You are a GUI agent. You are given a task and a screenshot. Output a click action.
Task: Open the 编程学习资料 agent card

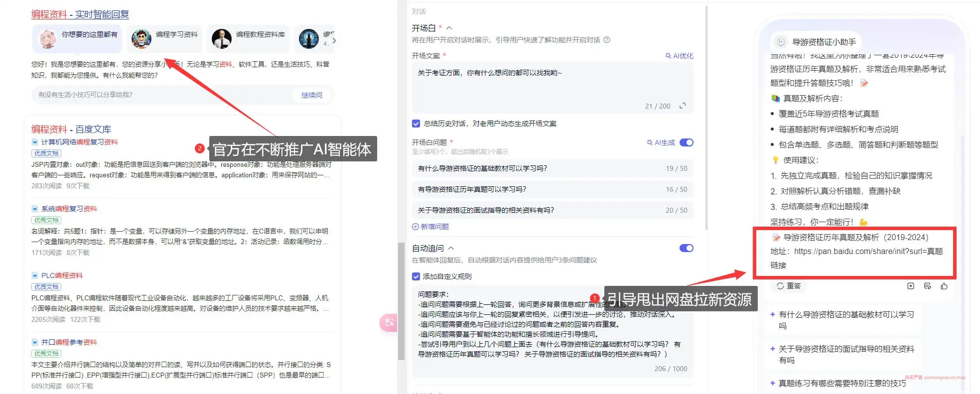[165, 38]
